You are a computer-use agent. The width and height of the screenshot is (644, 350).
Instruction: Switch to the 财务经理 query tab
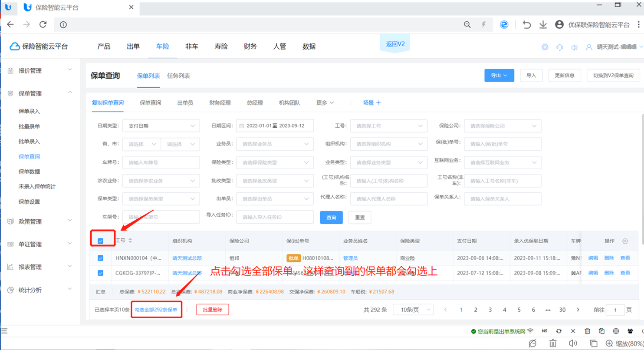220,103
